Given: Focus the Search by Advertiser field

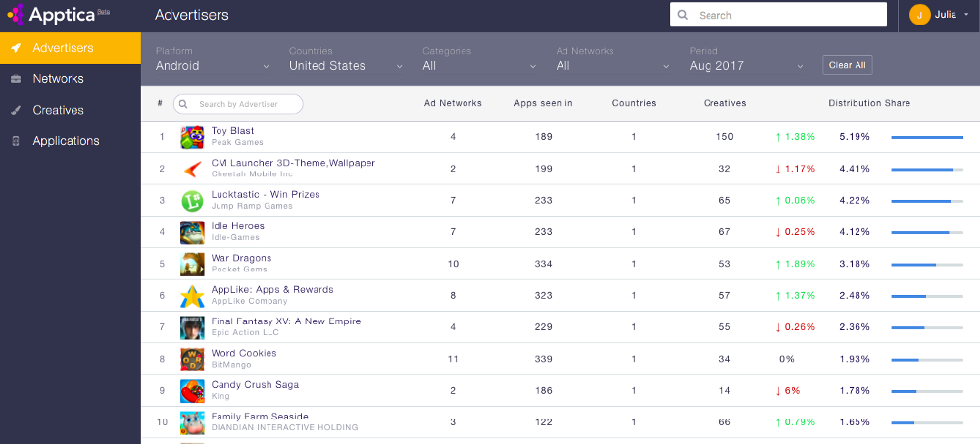Looking at the screenshot, I should pyautogui.click(x=238, y=104).
